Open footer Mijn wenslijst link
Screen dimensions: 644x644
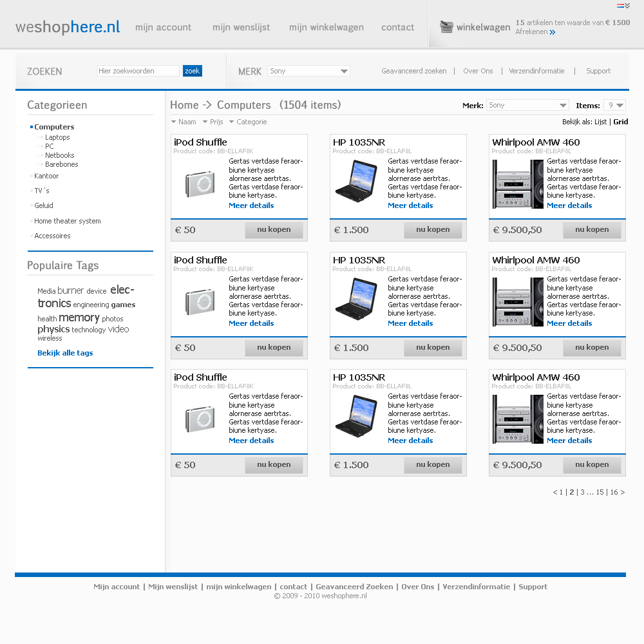coord(173,587)
